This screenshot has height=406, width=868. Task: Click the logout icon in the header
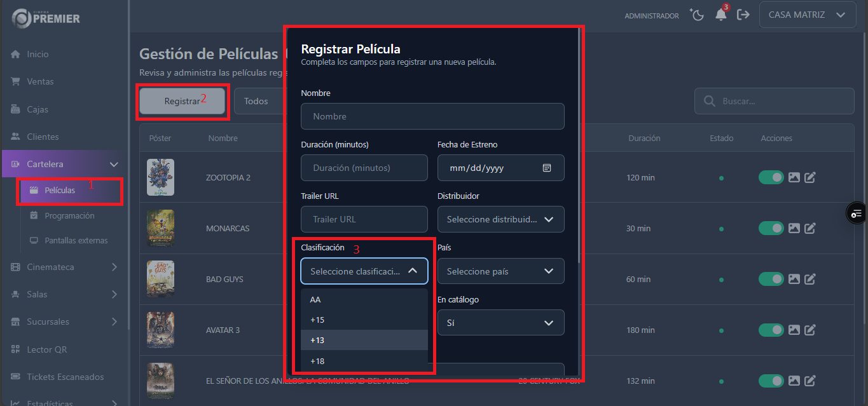pyautogui.click(x=743, y=14)
